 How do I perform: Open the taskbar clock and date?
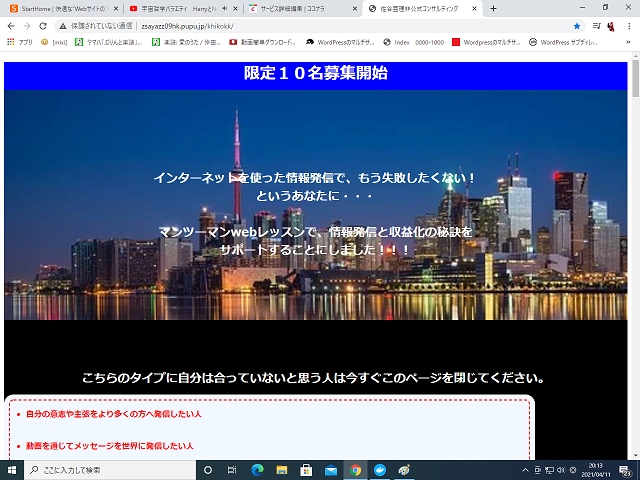click(596, 470)
